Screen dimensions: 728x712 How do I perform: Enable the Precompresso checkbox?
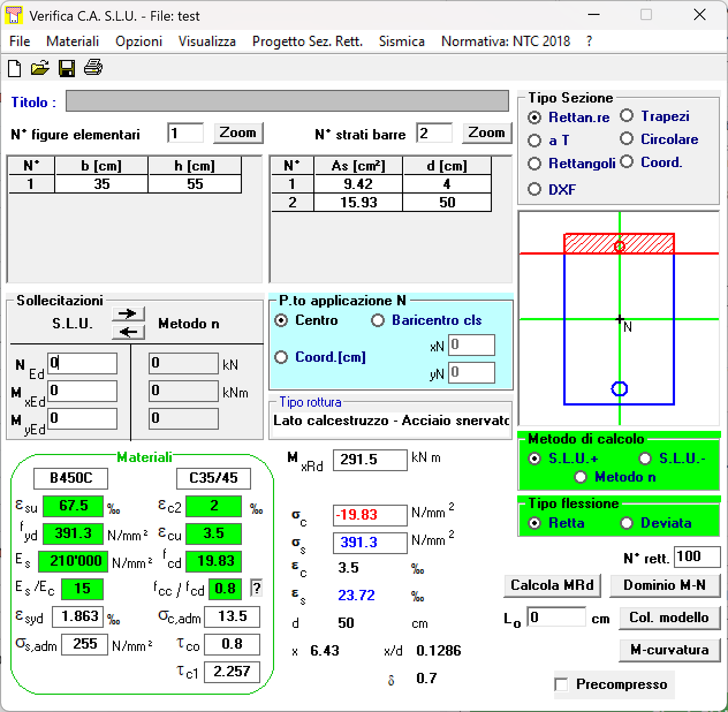[561, 684]
